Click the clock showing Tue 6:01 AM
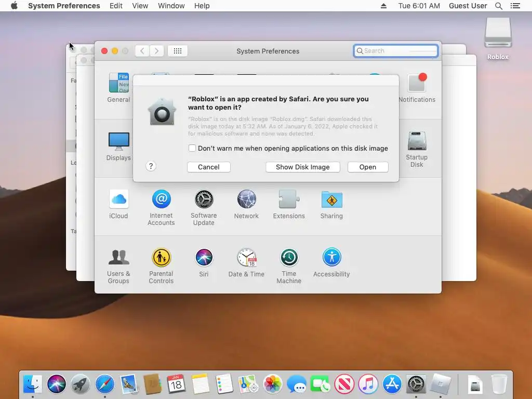This screenshot has width=532, height=399. click(419, 6)
